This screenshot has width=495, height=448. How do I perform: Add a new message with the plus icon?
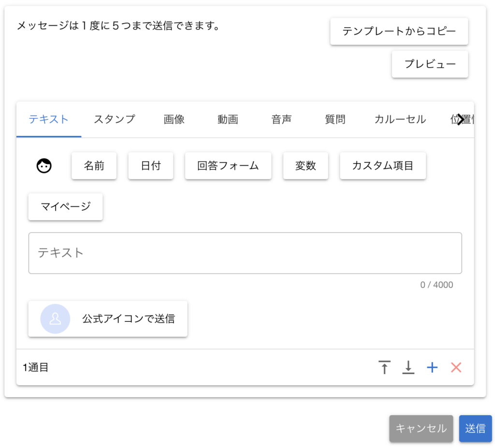point(432,367)
